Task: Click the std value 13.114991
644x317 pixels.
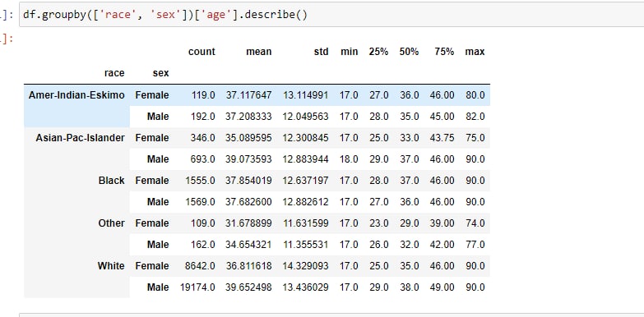Action: point(306,95)
